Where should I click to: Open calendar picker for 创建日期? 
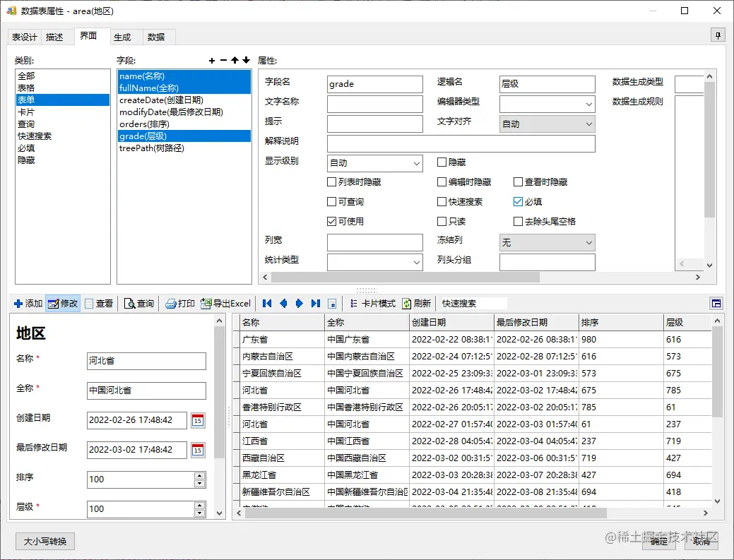[x=198, y=420]
